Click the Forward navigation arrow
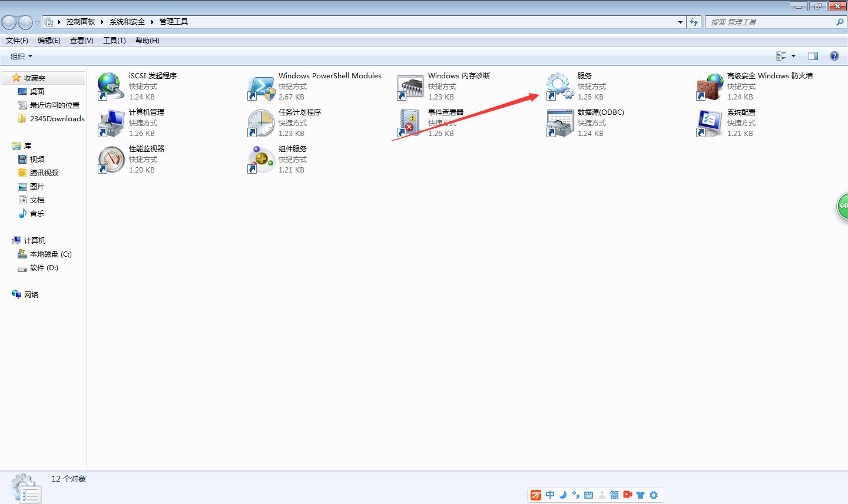Screen dimensions: 848x504 (26, 22)
